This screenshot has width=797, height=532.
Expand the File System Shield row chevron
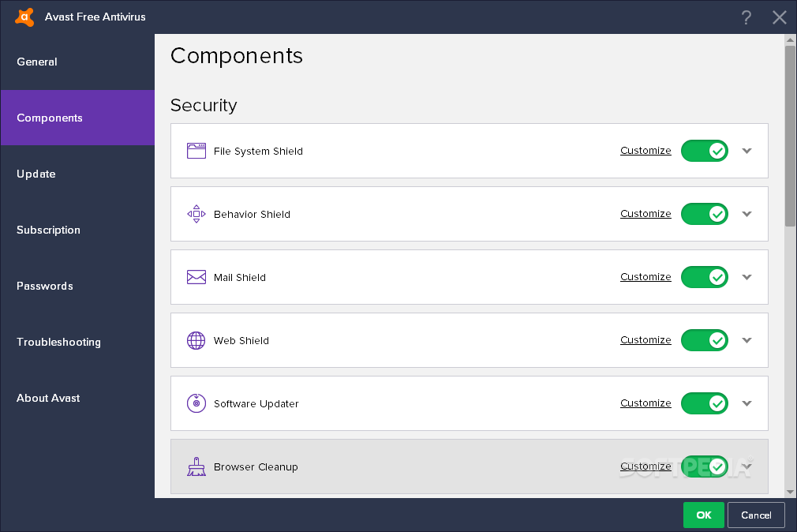click(746, 151)
